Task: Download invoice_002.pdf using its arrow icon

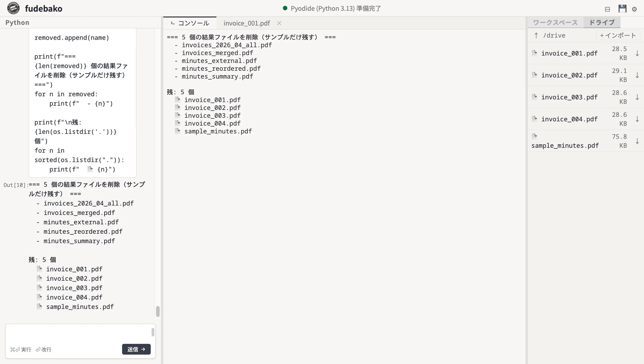Action: click(637, 75)
